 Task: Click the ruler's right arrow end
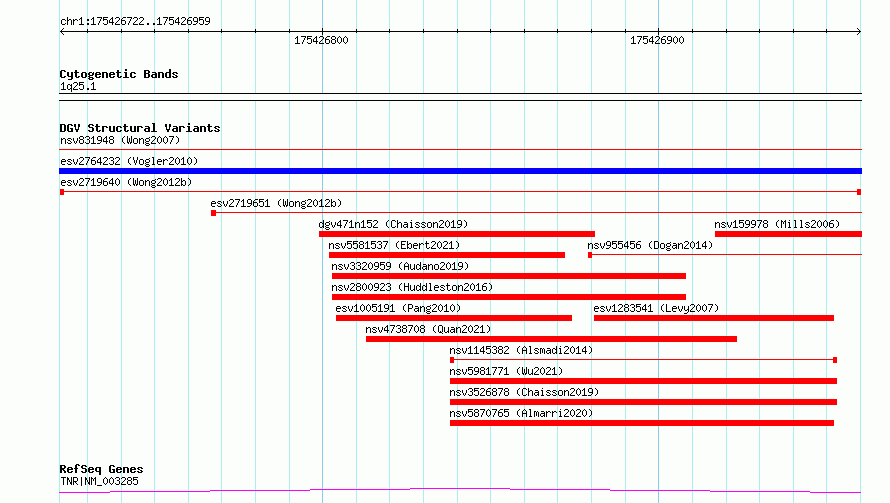point(859,31)
